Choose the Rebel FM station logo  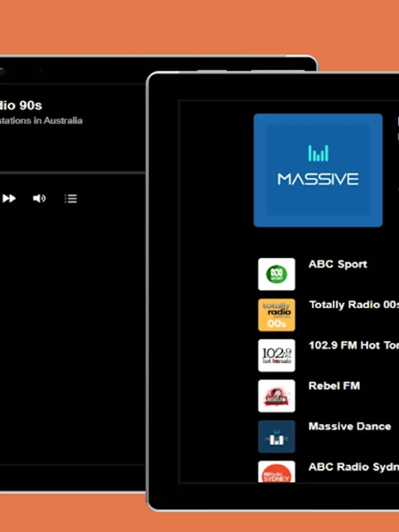[x=277, y=396]
